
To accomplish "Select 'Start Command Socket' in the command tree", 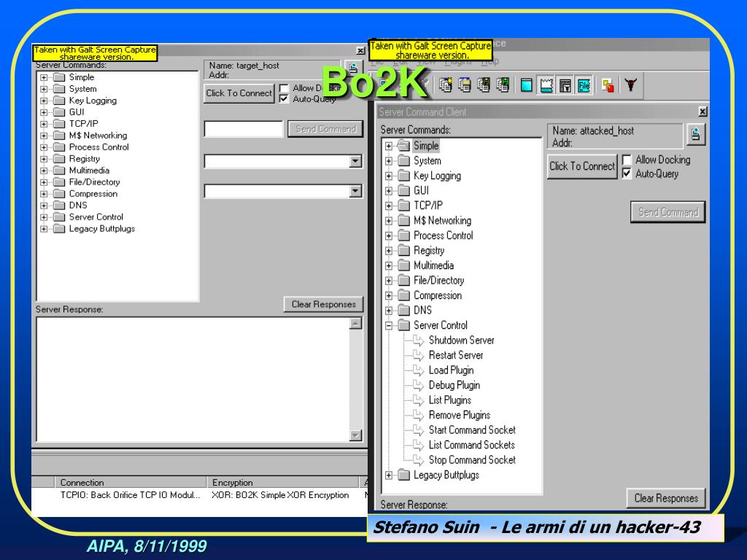I will pos(472,430).
